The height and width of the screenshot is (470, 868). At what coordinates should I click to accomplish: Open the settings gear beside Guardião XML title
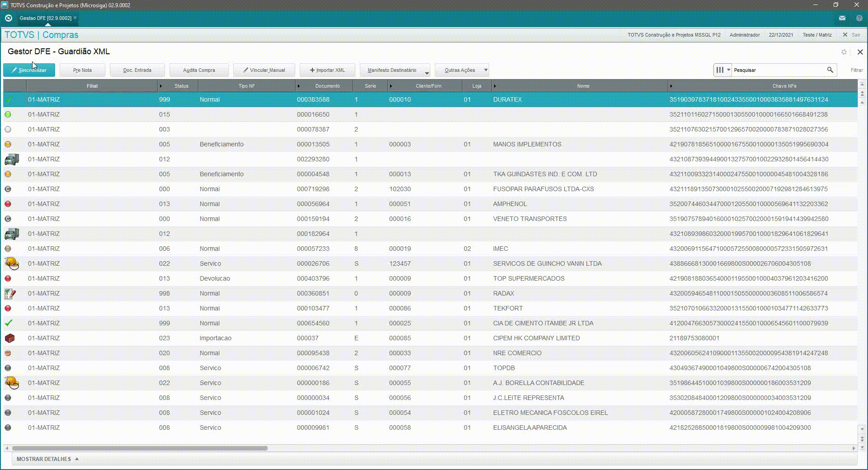[844, 52]
